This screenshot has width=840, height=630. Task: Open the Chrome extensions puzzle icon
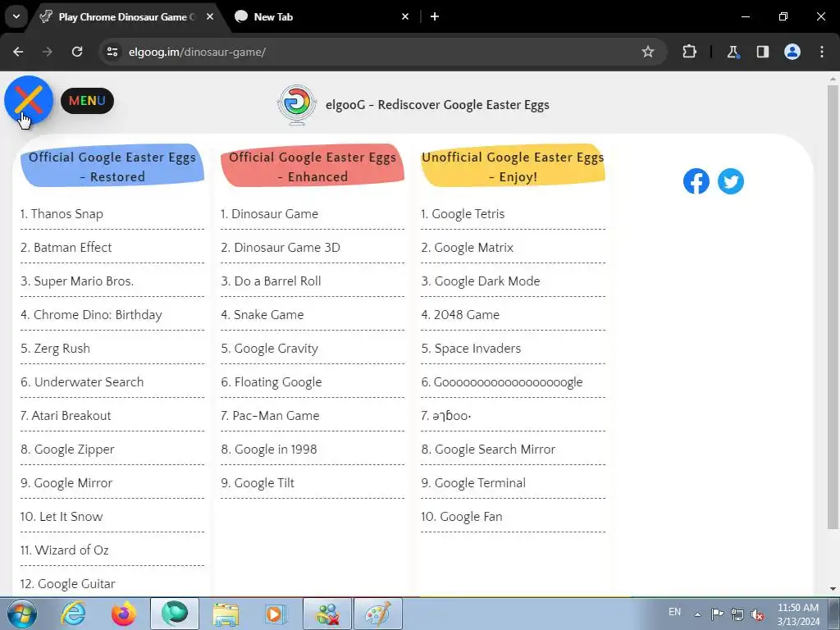tap(689, 52)
